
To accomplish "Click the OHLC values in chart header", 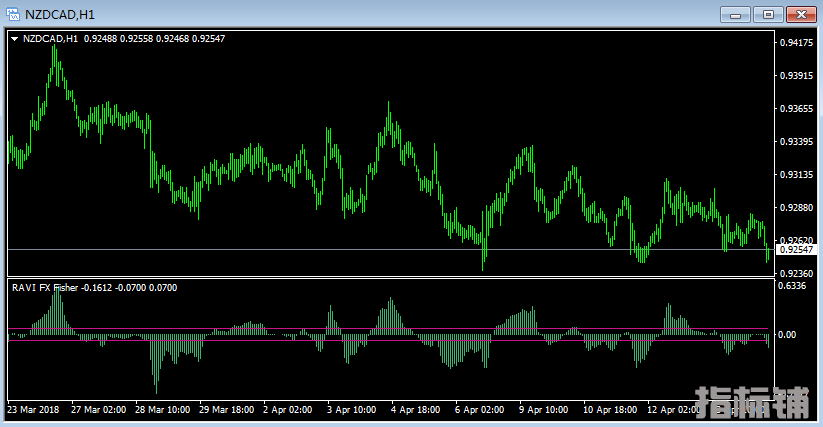I will point(154,38).
